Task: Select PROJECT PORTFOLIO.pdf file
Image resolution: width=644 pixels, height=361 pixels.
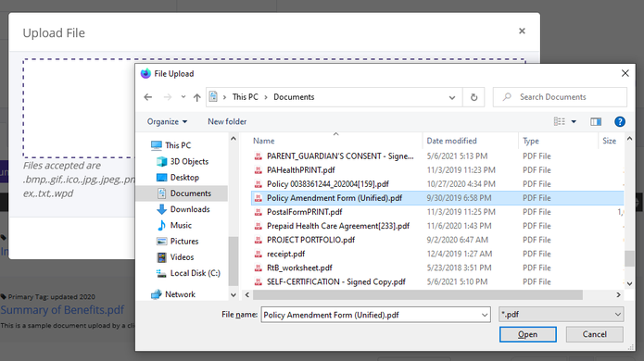Action: 311,240
